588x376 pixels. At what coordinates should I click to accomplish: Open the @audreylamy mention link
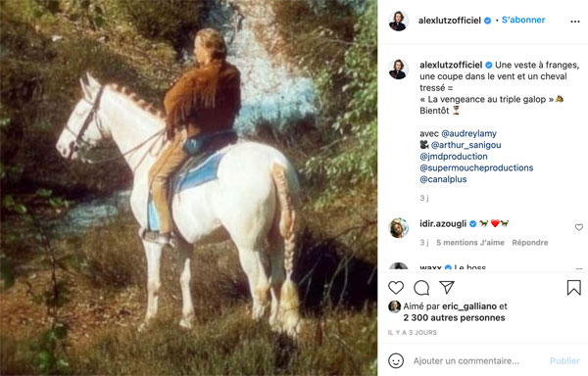[x=468, y=133]
